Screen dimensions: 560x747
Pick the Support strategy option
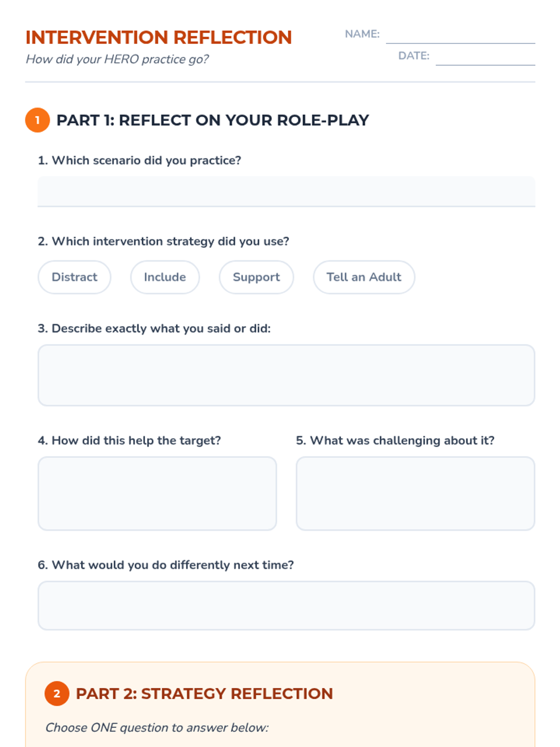[x=256, y=277]
